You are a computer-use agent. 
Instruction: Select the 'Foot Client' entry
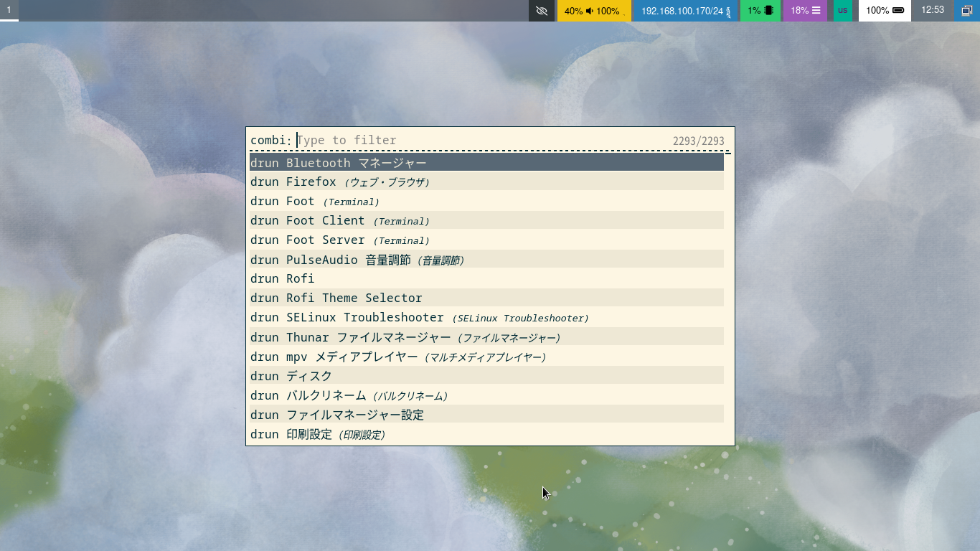click(x=486, y=221)
